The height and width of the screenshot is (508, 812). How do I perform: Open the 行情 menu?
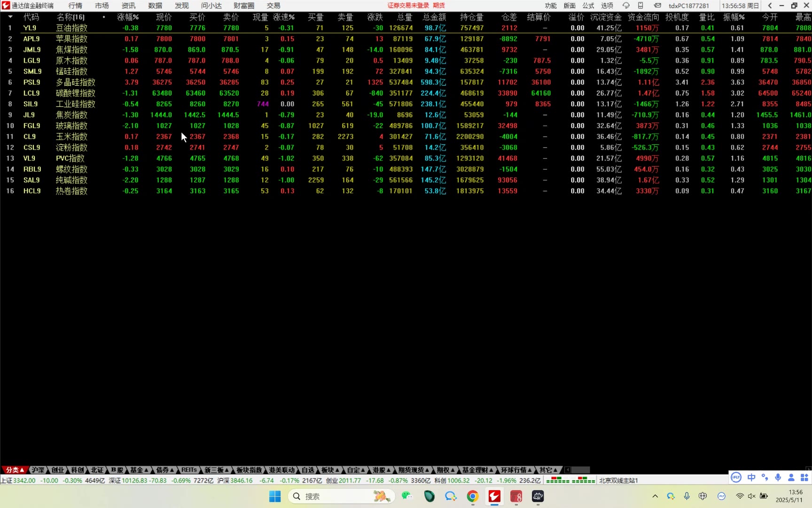tap(75, 6)
